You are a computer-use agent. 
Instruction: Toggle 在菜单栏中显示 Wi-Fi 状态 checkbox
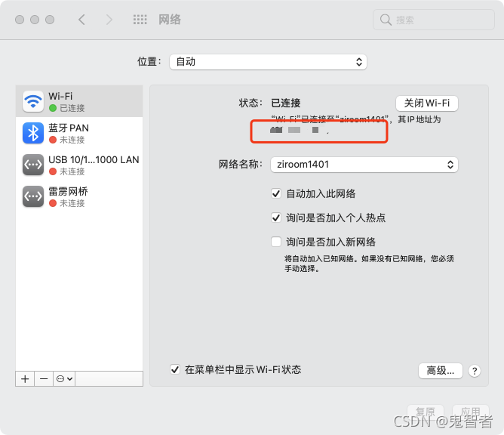click(175, 369)
